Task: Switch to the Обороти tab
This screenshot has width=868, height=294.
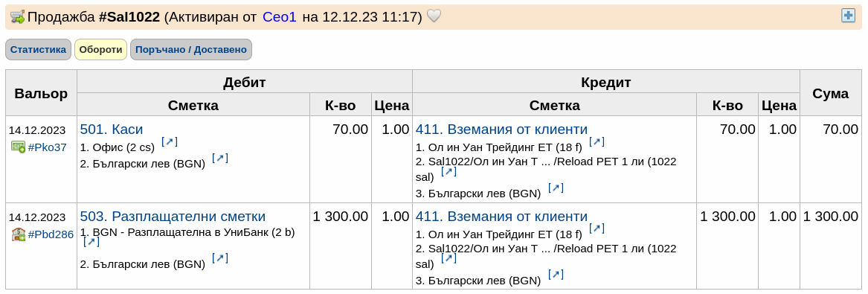Action: click(x=100, y=49)
